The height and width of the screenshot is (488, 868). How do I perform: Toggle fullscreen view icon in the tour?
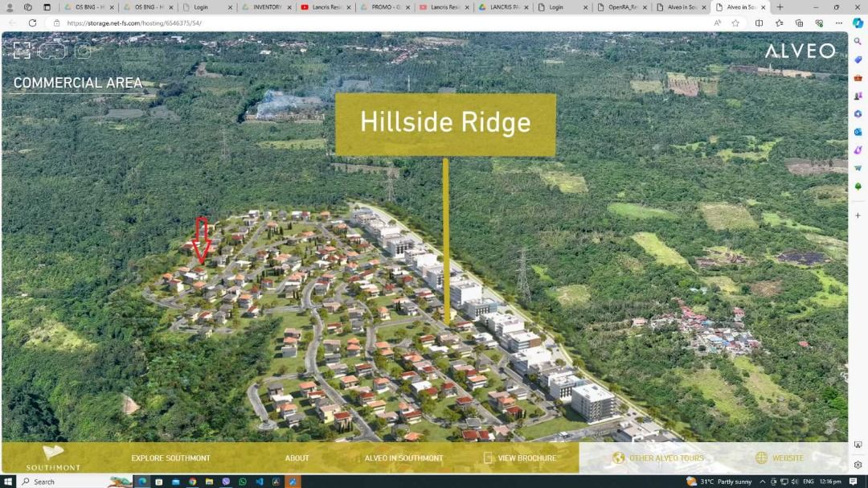22,51
